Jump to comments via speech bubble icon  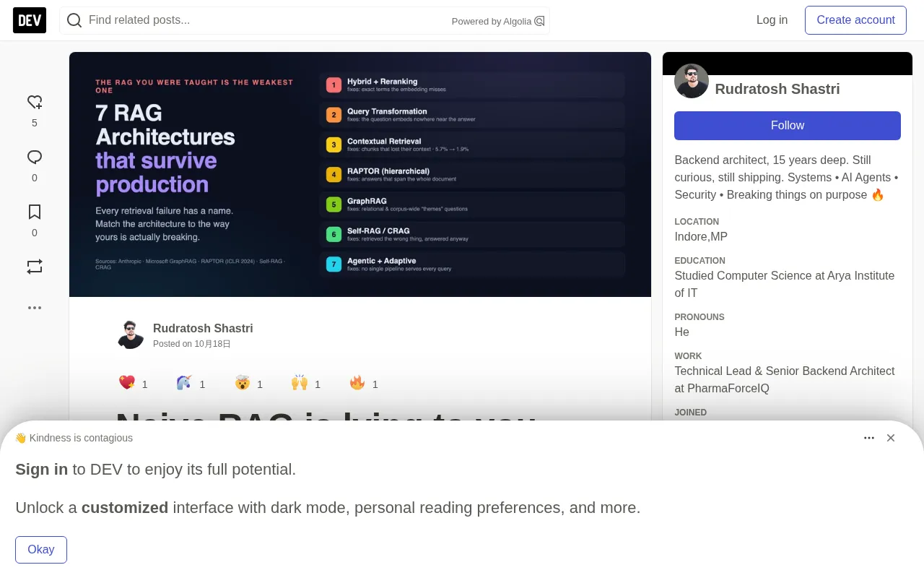[35, 157]
